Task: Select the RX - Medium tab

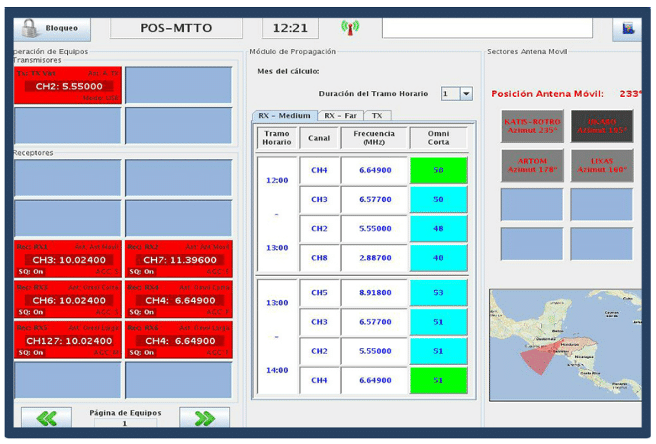Action: 284,116
